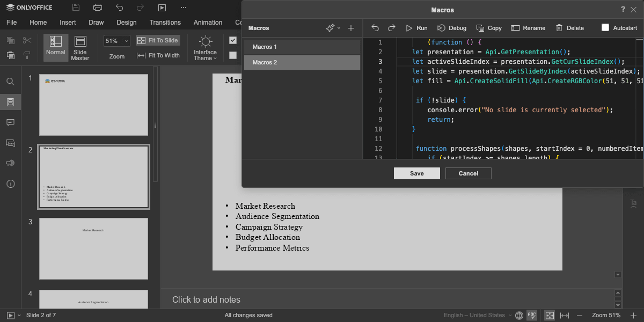Tick the unchecked box beside Interface Theme

coord(232,55)
